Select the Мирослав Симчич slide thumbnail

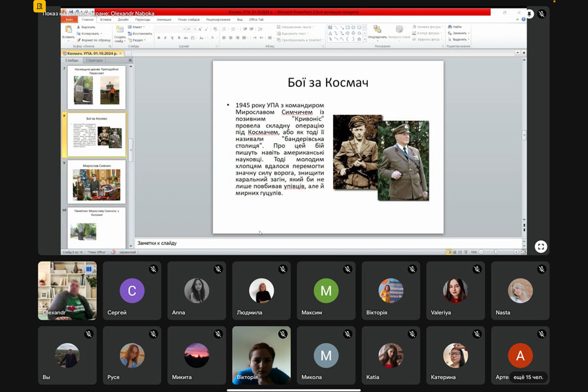pos(97,181)
